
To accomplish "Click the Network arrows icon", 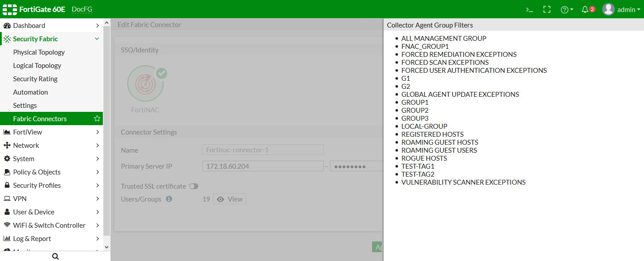I will tap(7, 145).
